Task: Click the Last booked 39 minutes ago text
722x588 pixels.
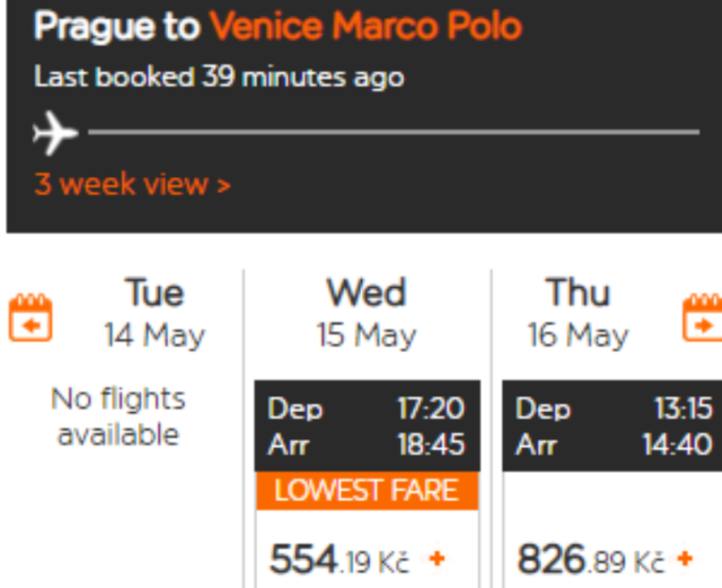Action: click(x=219, y=77)
